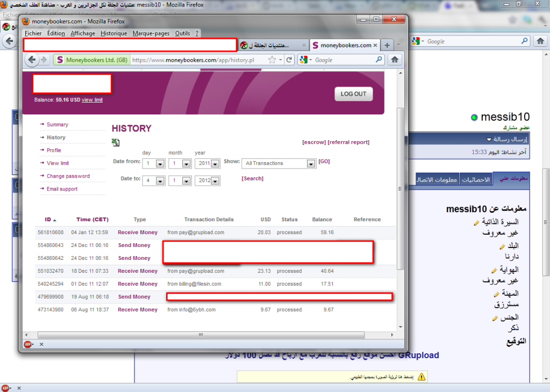Click search magnifier in moneybookers window
This screenshot has width=550, height=392.
coord(379,60)
